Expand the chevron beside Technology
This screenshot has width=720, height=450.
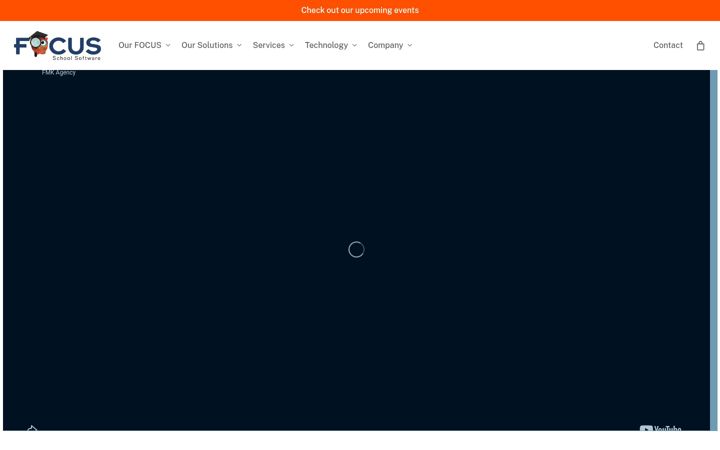point(354,45)
